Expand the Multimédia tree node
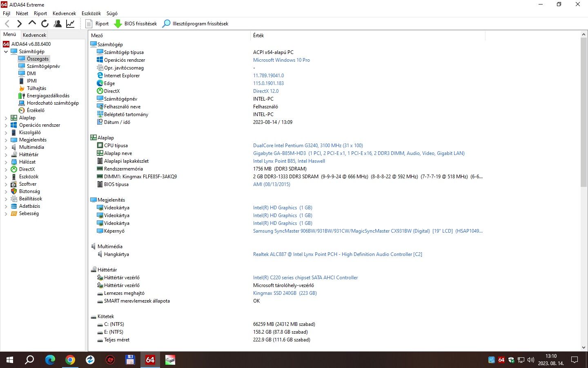Image resolution: width=588 pixels, height=368 pixels. coord(6,147)
